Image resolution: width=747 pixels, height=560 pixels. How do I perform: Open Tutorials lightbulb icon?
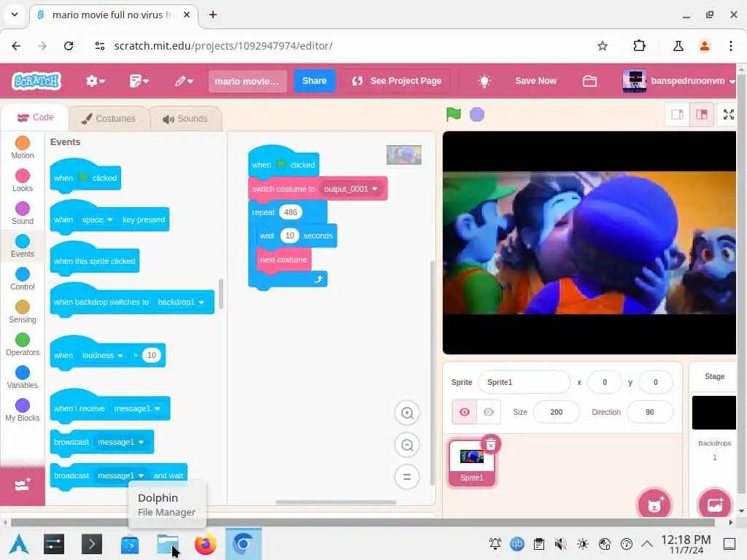484,81
